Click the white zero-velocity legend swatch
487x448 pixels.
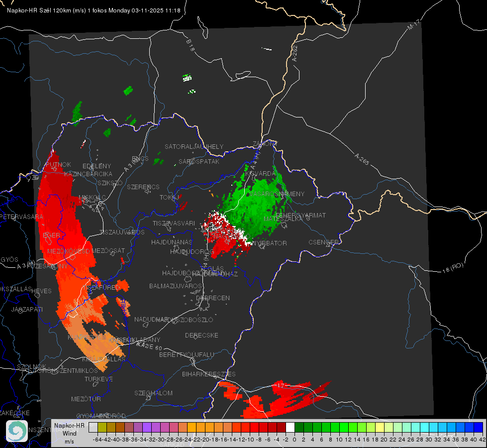pos(290,427)
